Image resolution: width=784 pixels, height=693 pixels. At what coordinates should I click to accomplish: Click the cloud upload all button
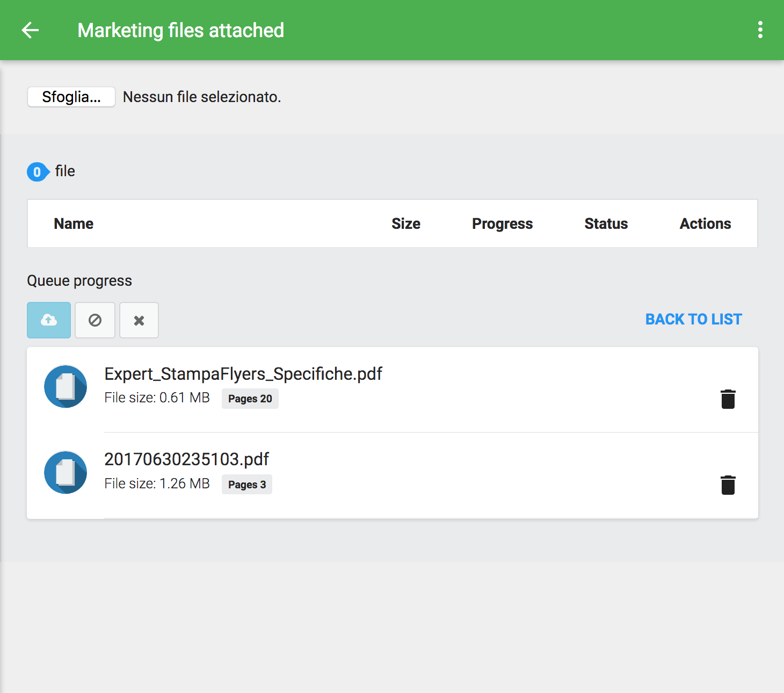[x=49, y=320]
